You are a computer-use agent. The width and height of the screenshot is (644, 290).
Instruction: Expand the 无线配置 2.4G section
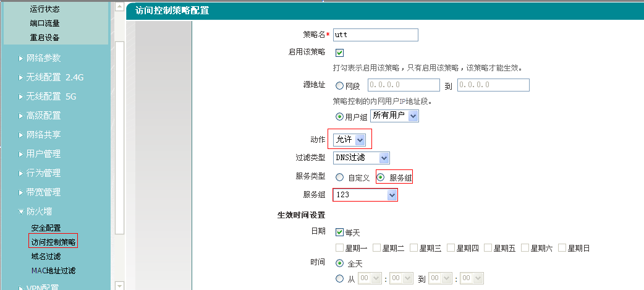click(54, 77)
